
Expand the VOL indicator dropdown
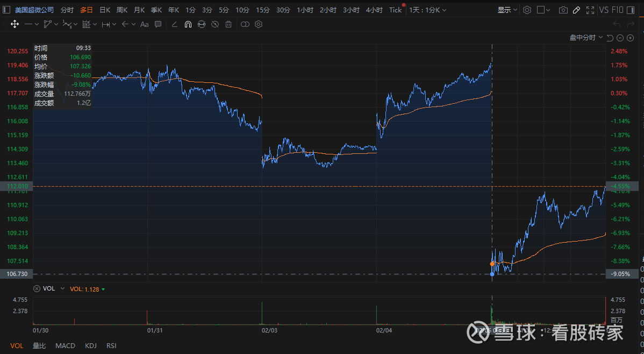click(62, 288)
